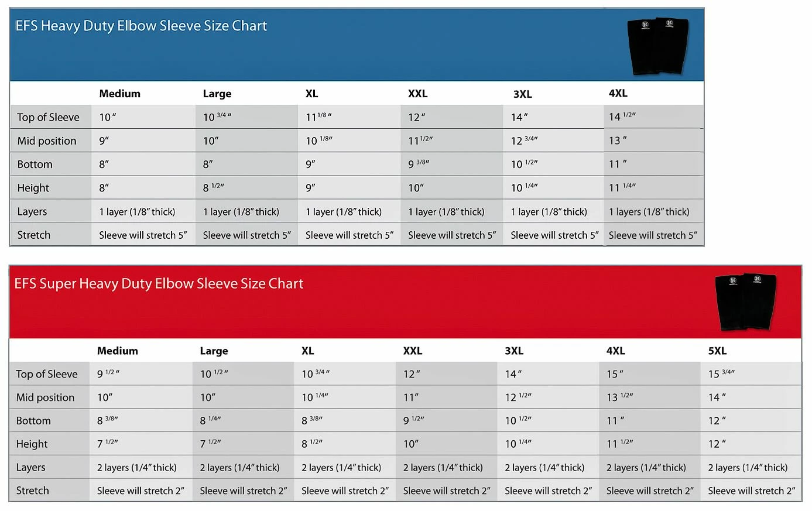Select the Stretch row label in the Super Heavy Duty chart
Image resolution: width=812 pixels, height=511 pixels.
[32, 491]
